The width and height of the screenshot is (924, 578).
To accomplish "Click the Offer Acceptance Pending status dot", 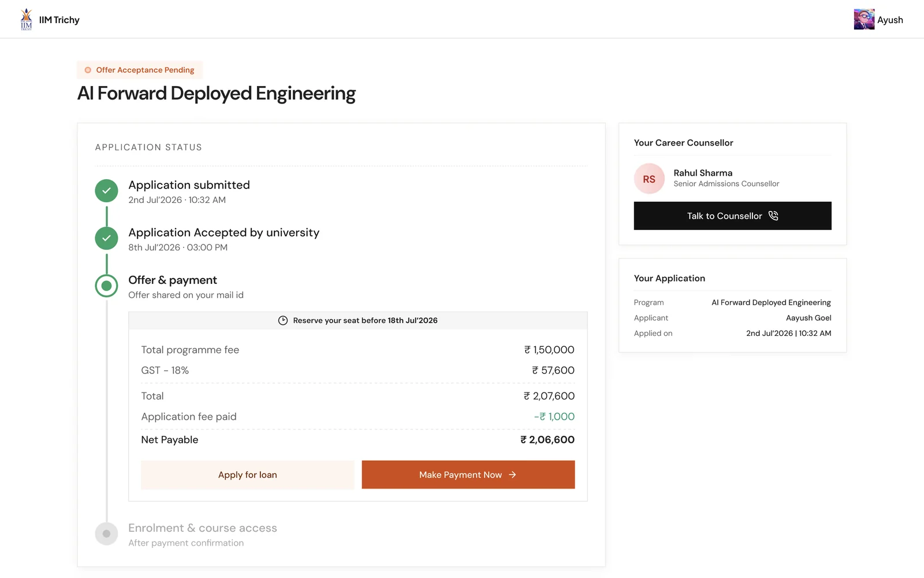I will (x=88, y=70).
